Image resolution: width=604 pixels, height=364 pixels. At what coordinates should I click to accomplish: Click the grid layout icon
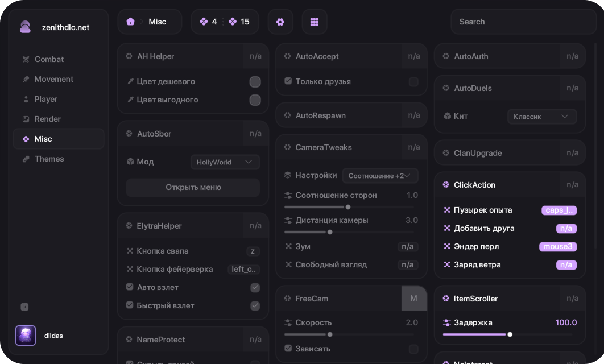(314, 22)
